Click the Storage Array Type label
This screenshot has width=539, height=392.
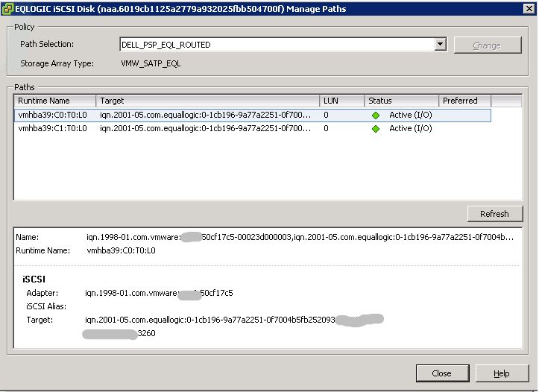(57, 63)
